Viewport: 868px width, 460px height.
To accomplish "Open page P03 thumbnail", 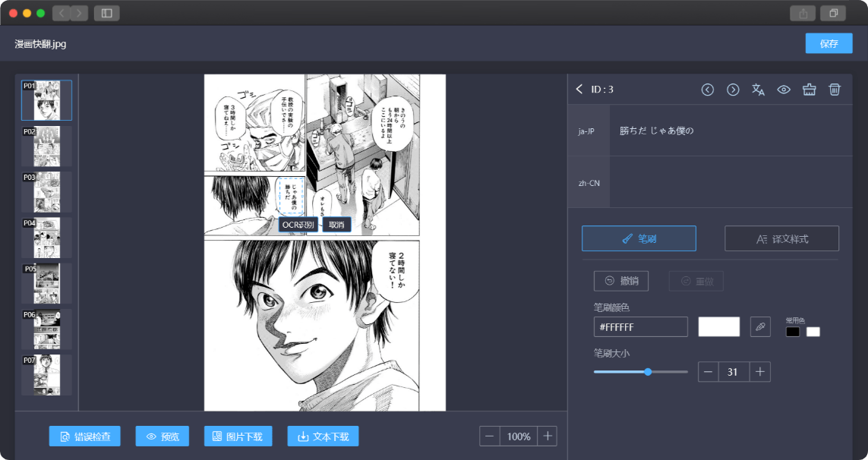I will tap(46, 192).
